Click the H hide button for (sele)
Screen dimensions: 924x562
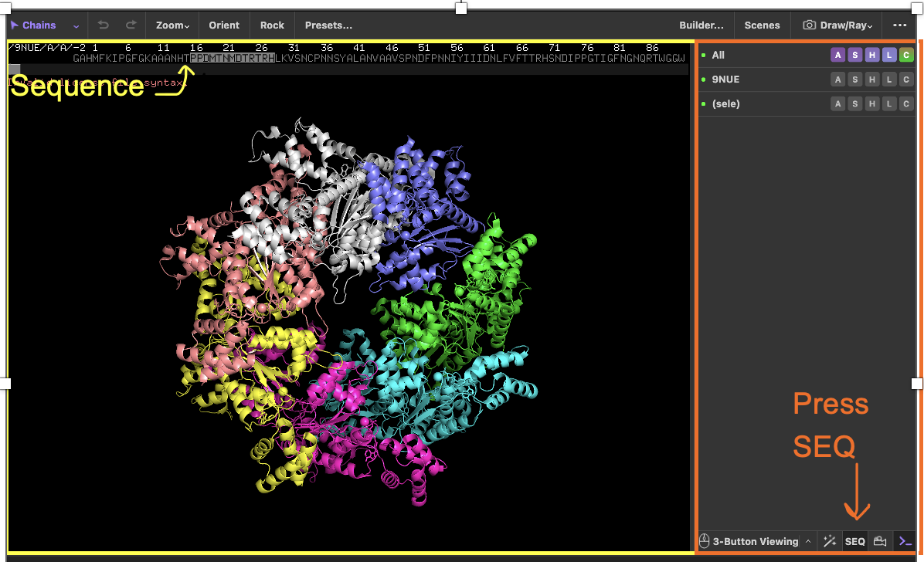pos(872,104)
